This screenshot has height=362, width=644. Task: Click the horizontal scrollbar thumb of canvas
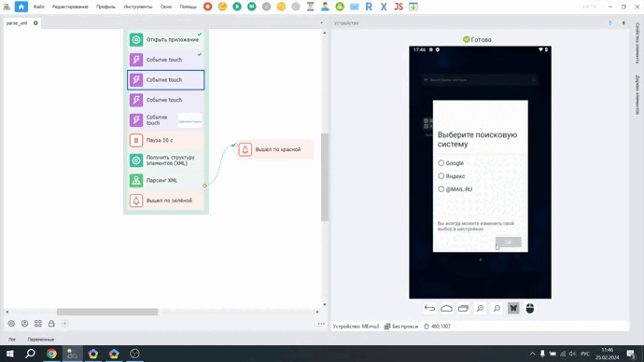pos(107,312)
